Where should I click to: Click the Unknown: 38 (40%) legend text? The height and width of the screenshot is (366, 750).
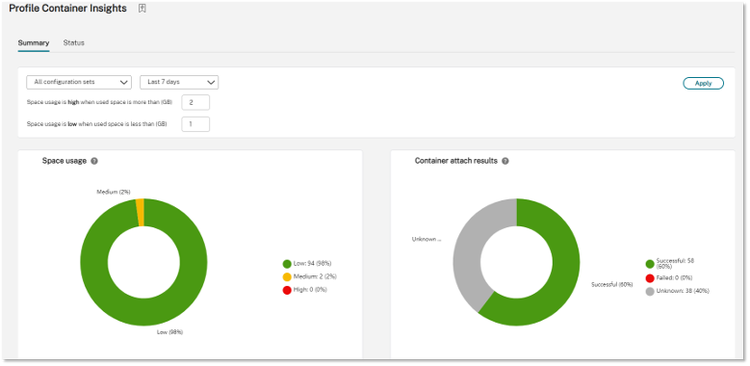(683, 291)
